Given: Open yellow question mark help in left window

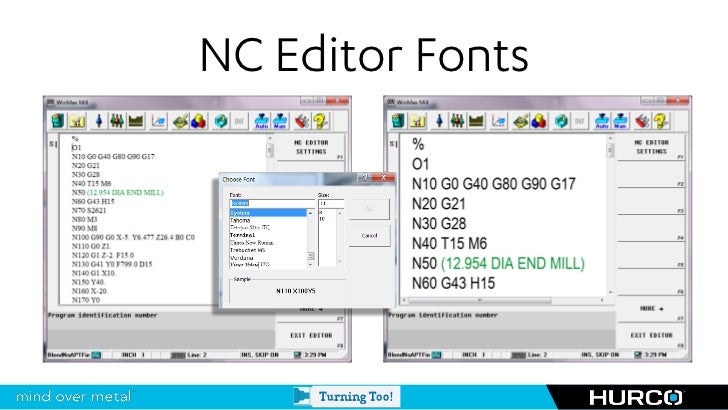Looking at the screenshot, I should tap(320, 121).
